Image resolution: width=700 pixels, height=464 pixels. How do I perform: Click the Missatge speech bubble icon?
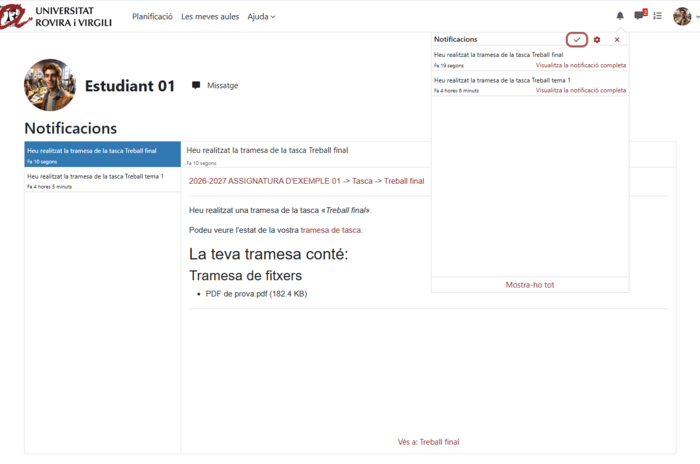pyautogui.click(x=196, y=85)
